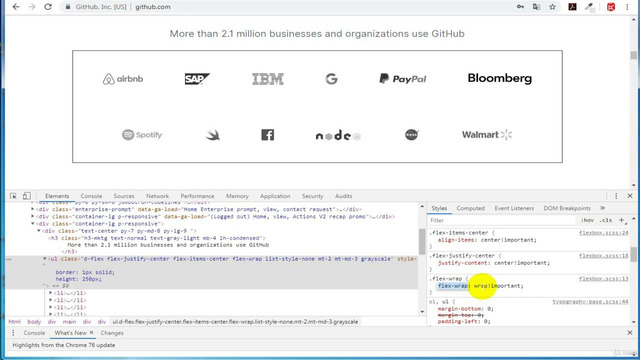Viewport: 640px width, 360px height.
Task: Click the Spotify logo
Action: tap(142, 135)
